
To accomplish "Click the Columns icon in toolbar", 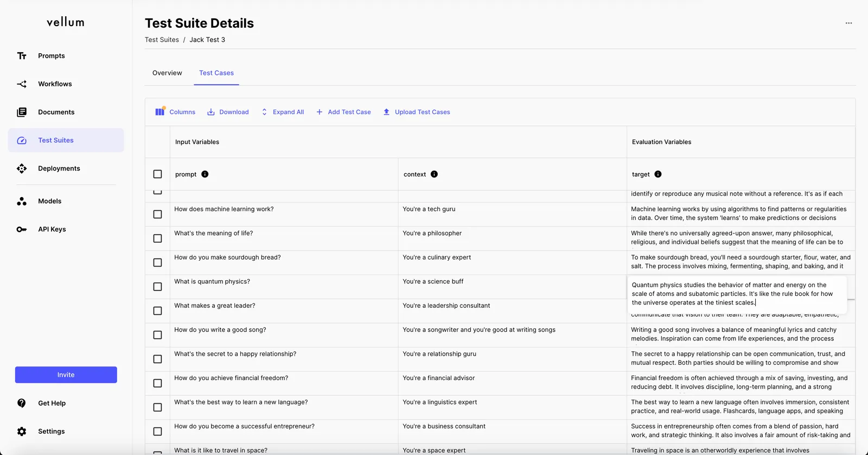I will click(160, 111).
